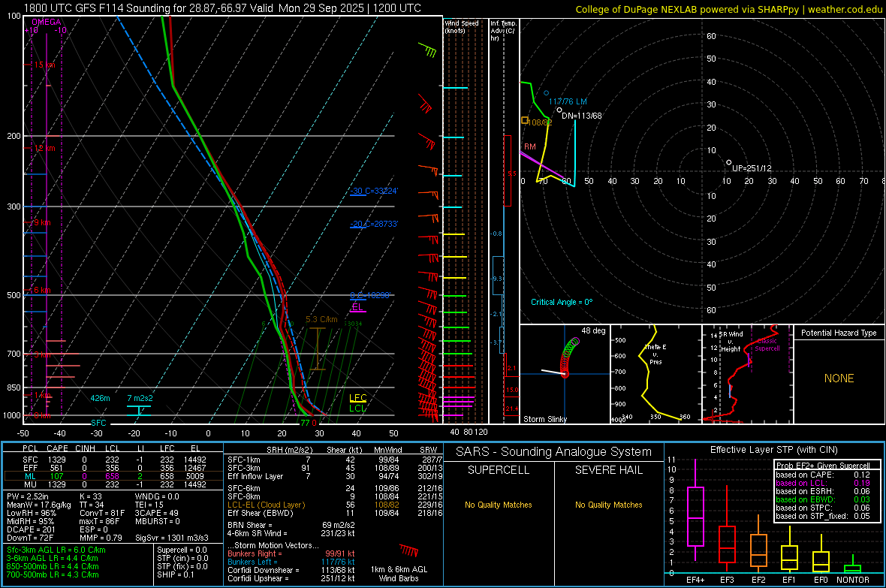Click the orange square mean wind marker
The height and width of the screenshot is (588, 886).
524,120
